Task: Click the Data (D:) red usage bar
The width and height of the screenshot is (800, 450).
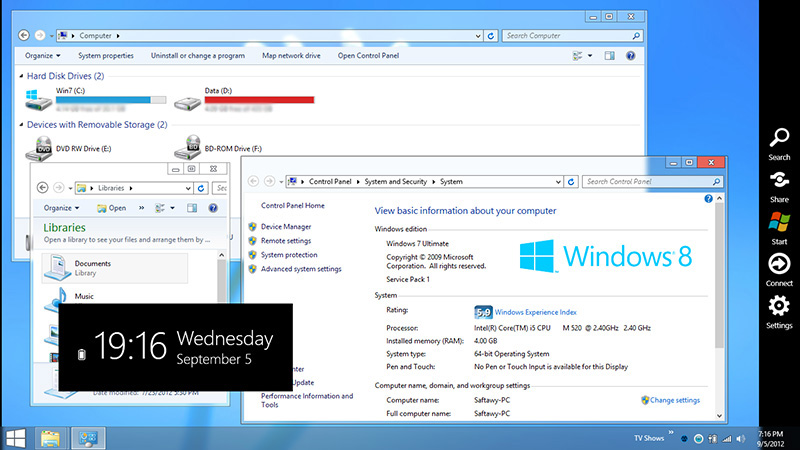Action: coord(259,100)
